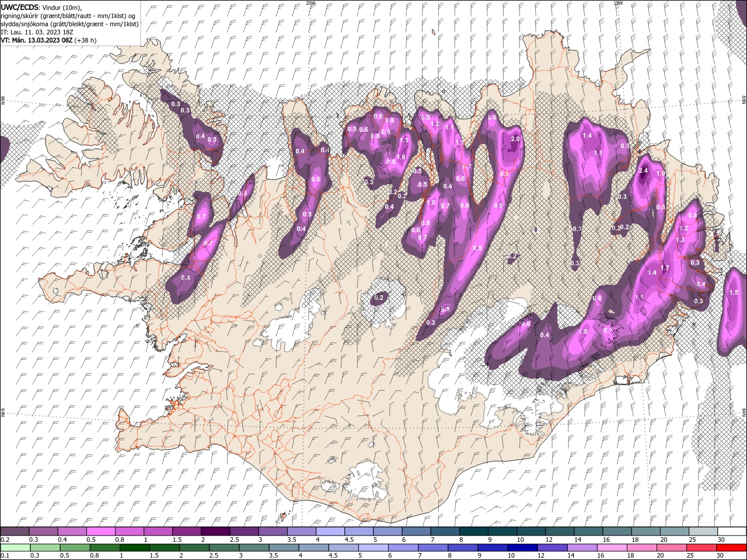Click the 1.7 snowfall value on the map
This screenshot has width=747, height=560.
tap(665, 267)
